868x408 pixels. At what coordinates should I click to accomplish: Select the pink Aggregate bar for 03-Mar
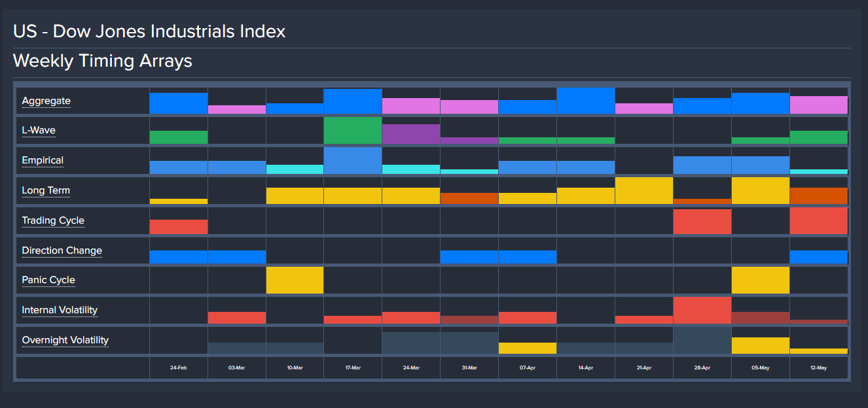(x=237, y=110)
